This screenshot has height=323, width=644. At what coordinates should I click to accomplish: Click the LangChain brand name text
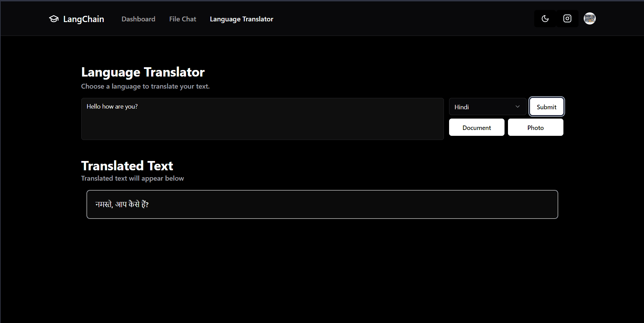[83, 19]
